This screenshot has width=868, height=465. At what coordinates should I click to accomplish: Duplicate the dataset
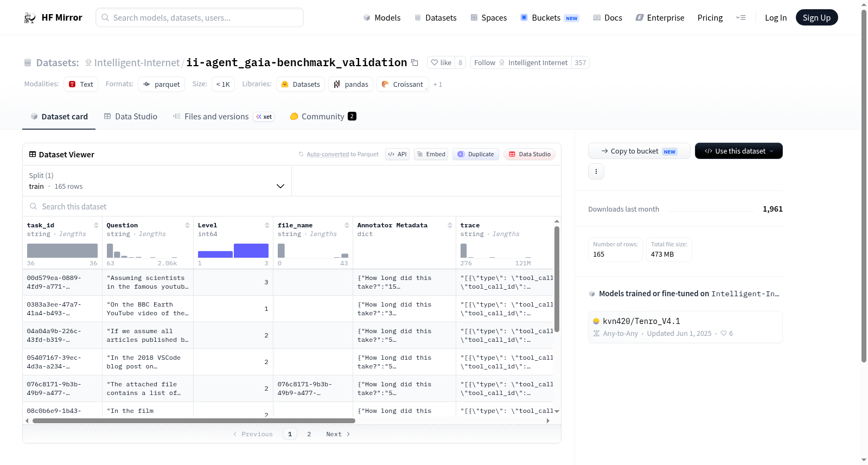[x=476, y=154]
